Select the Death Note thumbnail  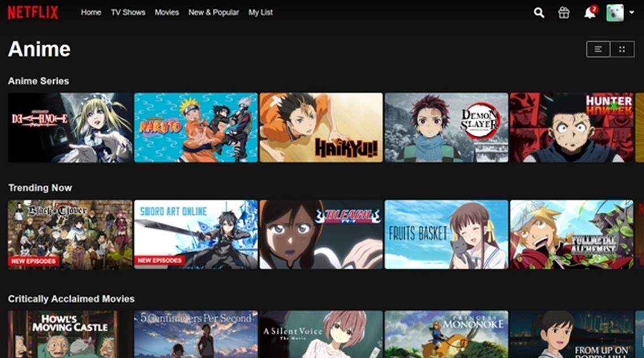(x=70, y=128)
